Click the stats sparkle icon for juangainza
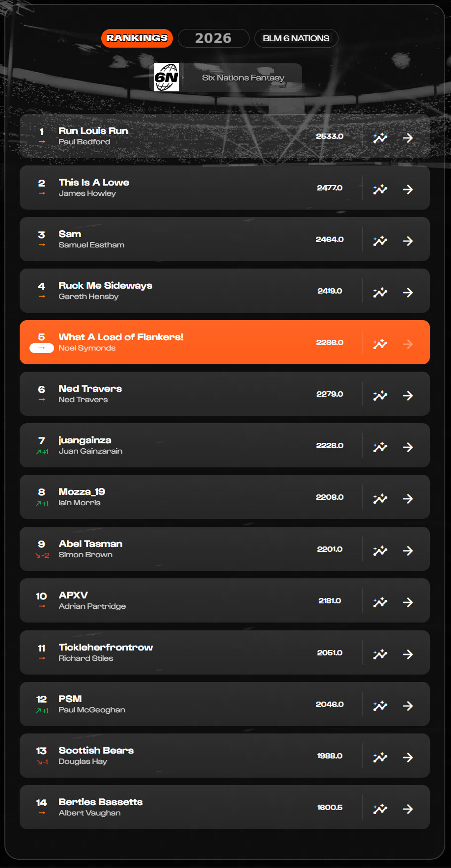Screen dimensions: 451x868 pos(380,447)
